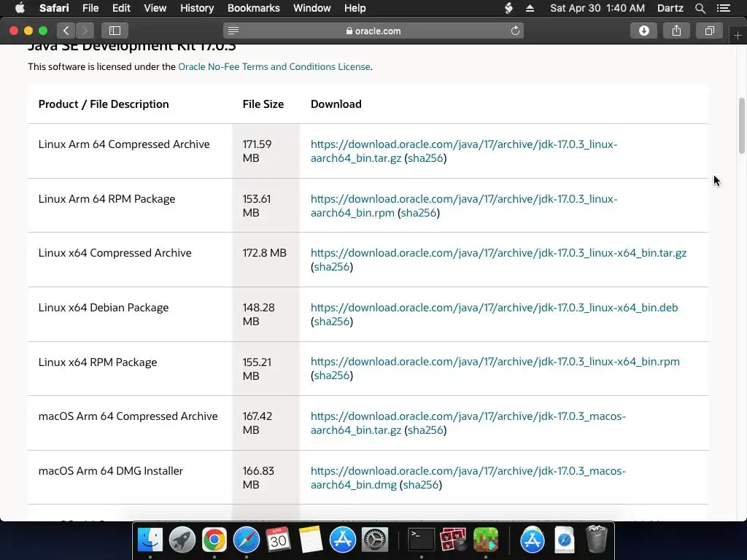This screenshot has height=560, width=747.
Task: Open the Safari menu
Action: (54, 8)
